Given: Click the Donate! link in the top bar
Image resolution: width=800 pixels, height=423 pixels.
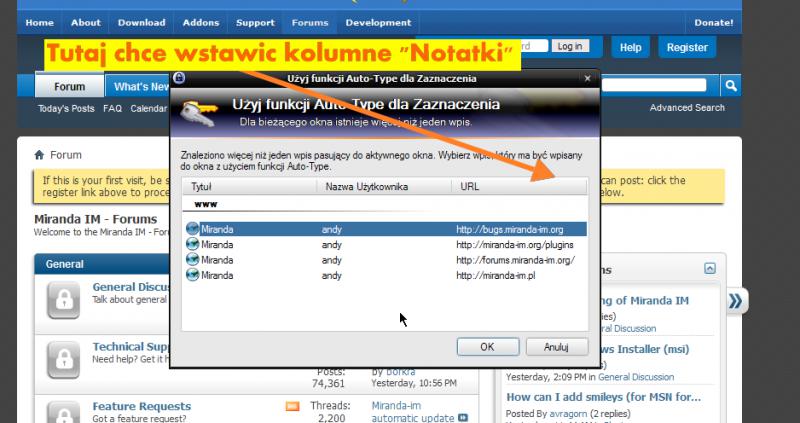Looking at the screenshot, I should 714,23.
